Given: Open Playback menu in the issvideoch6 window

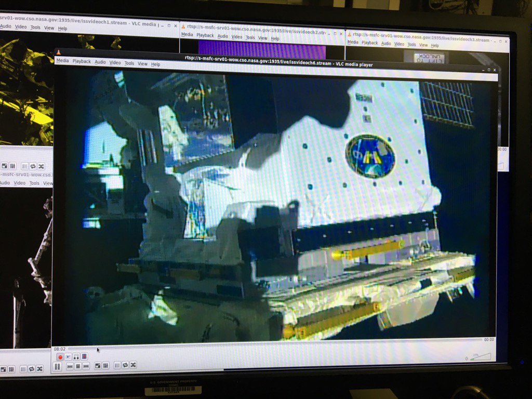Looking at the screenshot, I should pos(82,61).
